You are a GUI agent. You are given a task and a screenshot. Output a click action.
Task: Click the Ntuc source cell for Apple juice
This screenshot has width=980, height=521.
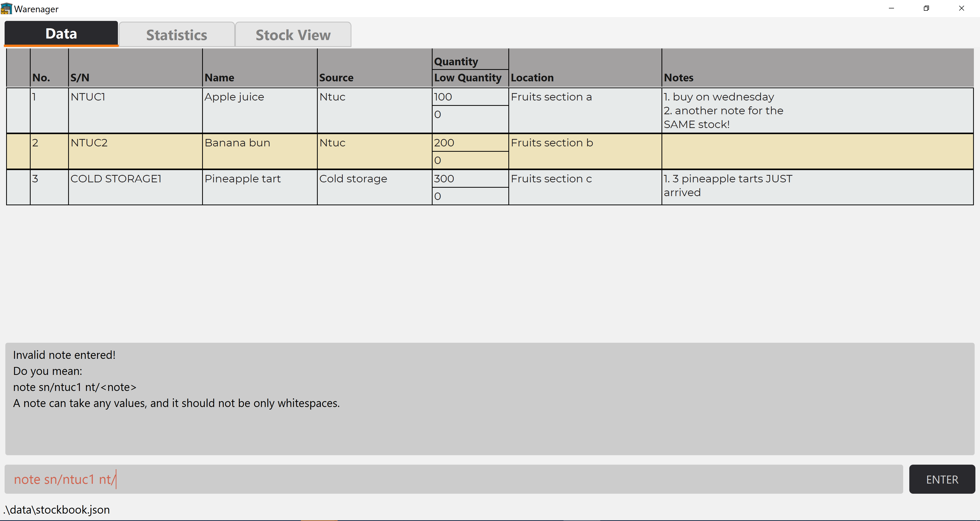[x=375, y=111]
